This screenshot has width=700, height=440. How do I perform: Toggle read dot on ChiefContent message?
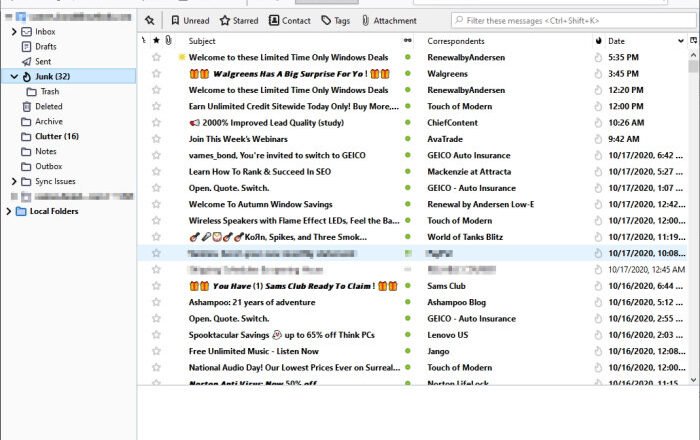click(408, 122)
